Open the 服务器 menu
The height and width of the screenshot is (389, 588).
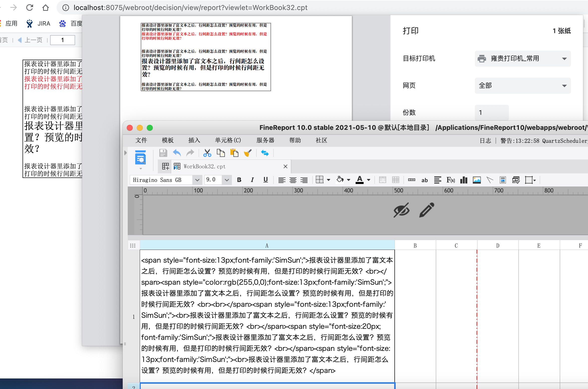point(265,140)
